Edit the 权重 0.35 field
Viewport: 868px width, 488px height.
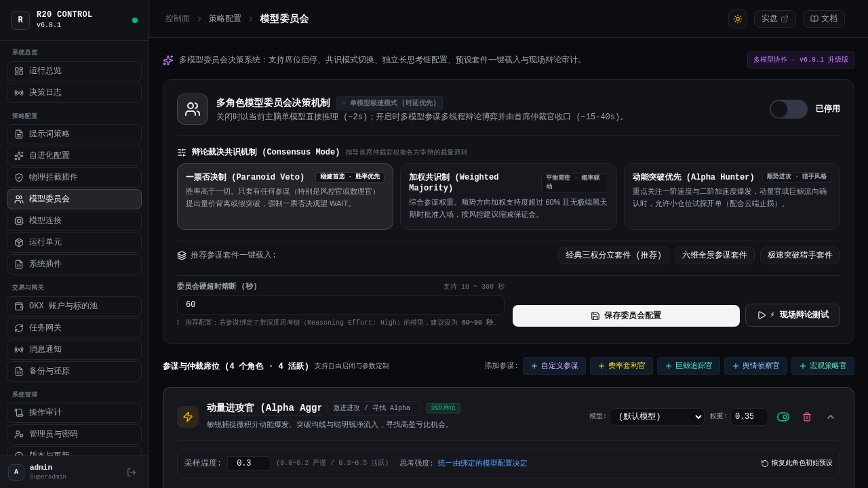tap(749, 417)
